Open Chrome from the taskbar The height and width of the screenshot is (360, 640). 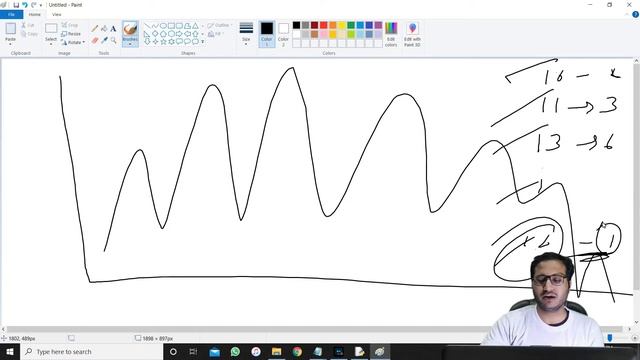point(297,351)
